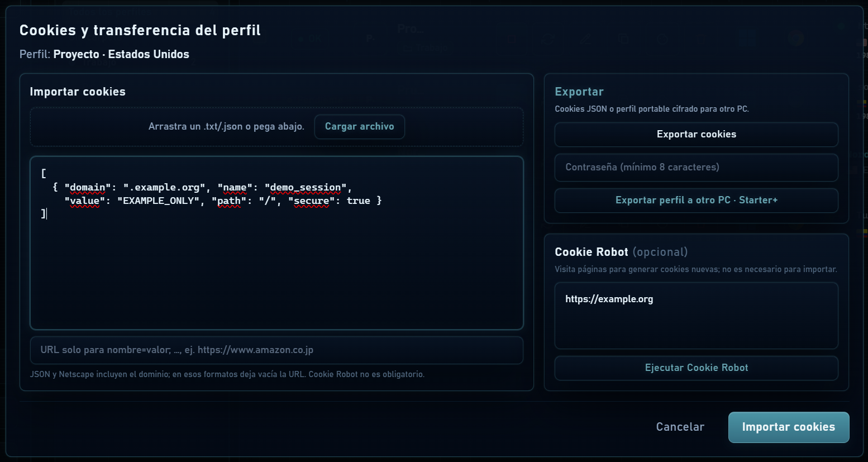Place cursor in the "demo_session" text

click(x=306, y=188)
